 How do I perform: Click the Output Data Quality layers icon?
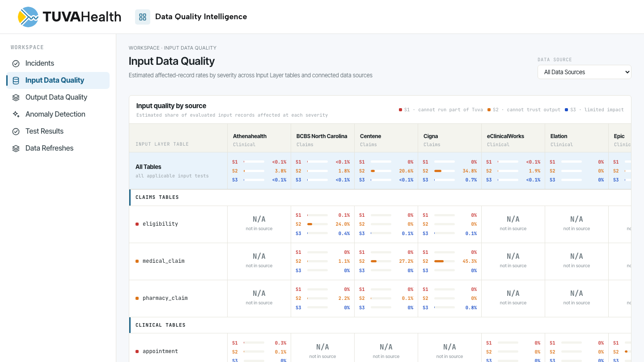pyautogui.click(x=16, y=97)
